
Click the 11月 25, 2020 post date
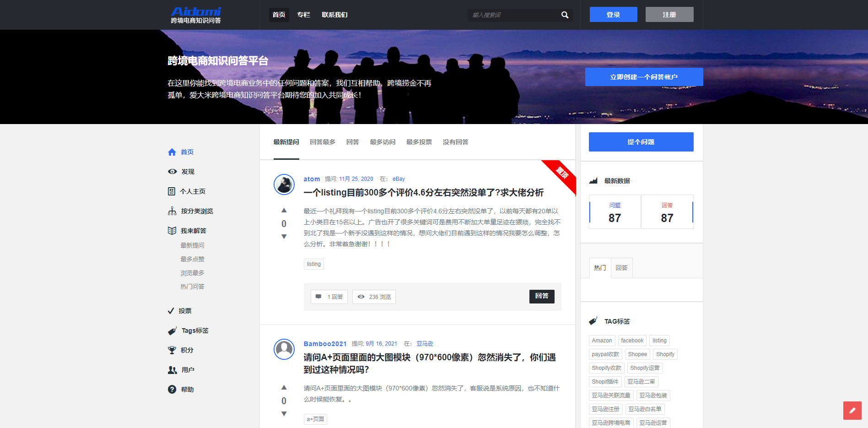pos(356,179)
